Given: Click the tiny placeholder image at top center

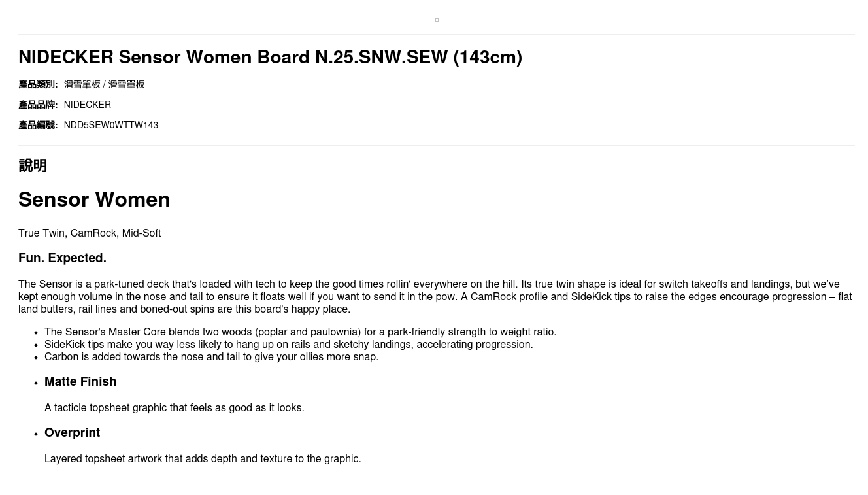Looking at the screenshot, I should point(437,20).
